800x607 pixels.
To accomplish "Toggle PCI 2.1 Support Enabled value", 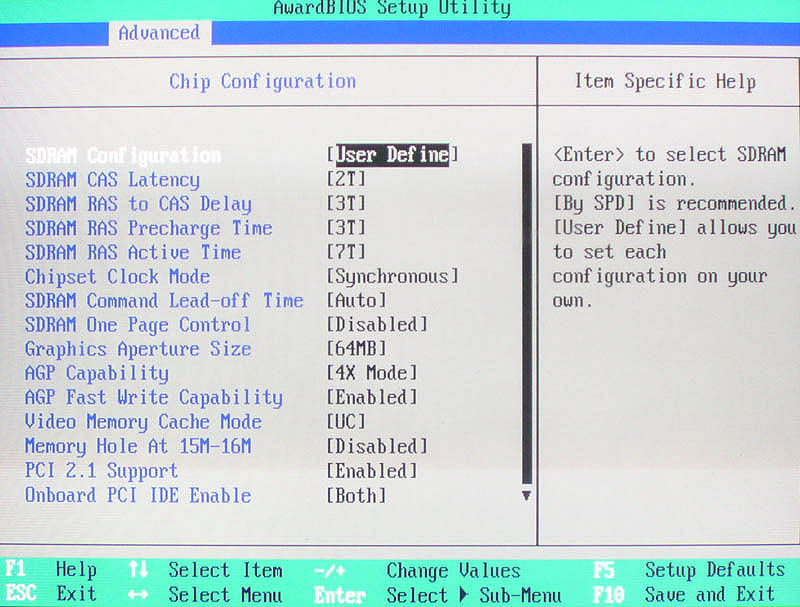I will (x=372, y=471).
